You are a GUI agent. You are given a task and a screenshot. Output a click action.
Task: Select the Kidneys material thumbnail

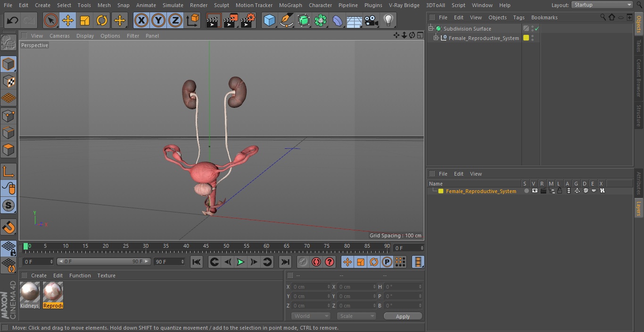pyautogui.click(x=30, y=295)
